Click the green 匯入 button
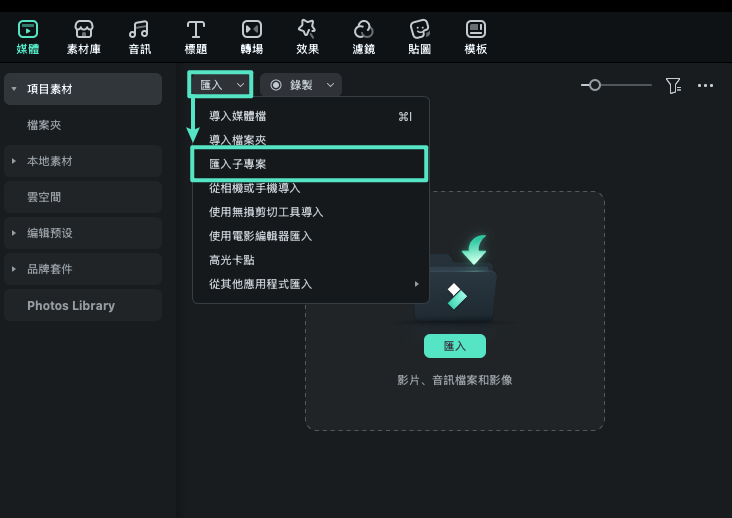Image resolution: width=732 pixels, height=518 pixels. click(x=455, y=346)
